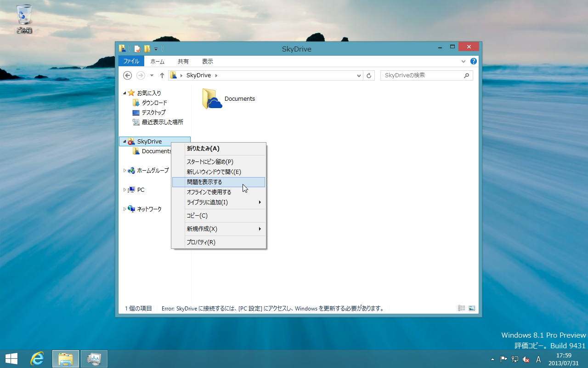Expand the breadcrumb arrow after SkyDrive

tap(216, 75)
